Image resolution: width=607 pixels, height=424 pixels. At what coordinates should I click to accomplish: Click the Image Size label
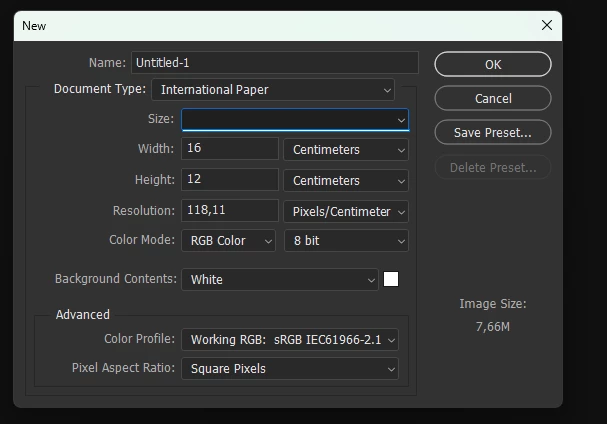(x=493, y=304)
